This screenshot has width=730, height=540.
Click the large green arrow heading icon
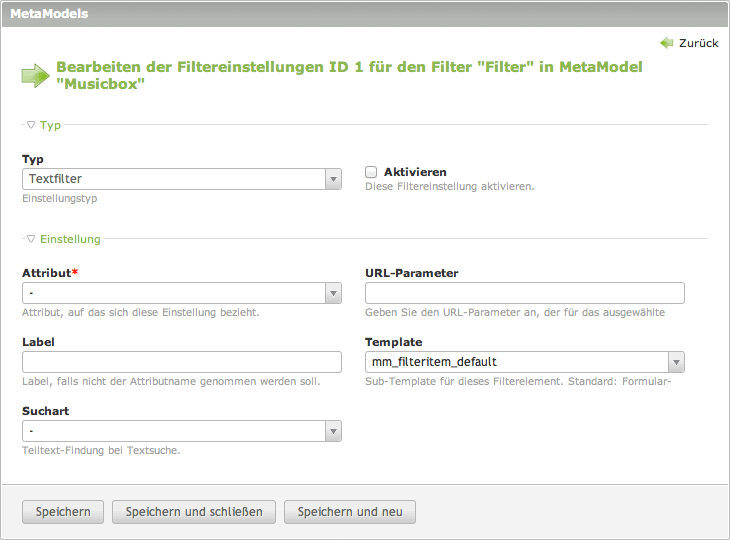pyautogui.click(x=35, y=75)
